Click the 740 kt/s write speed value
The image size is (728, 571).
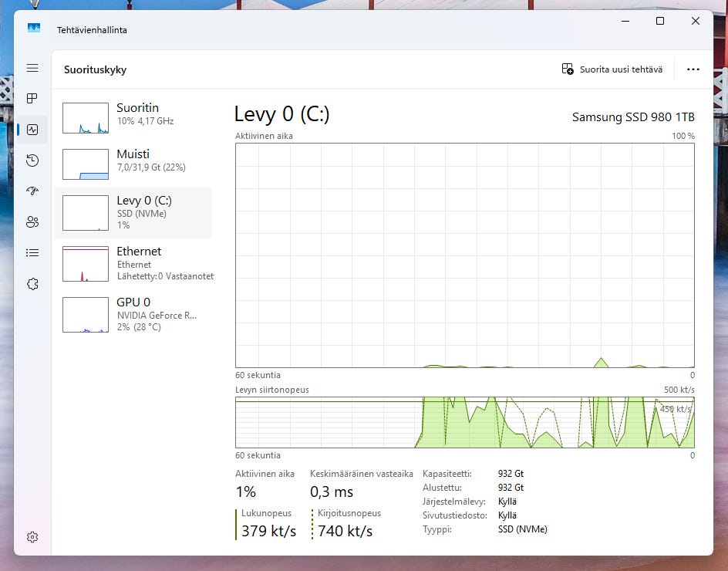click(x=345, y=531)
